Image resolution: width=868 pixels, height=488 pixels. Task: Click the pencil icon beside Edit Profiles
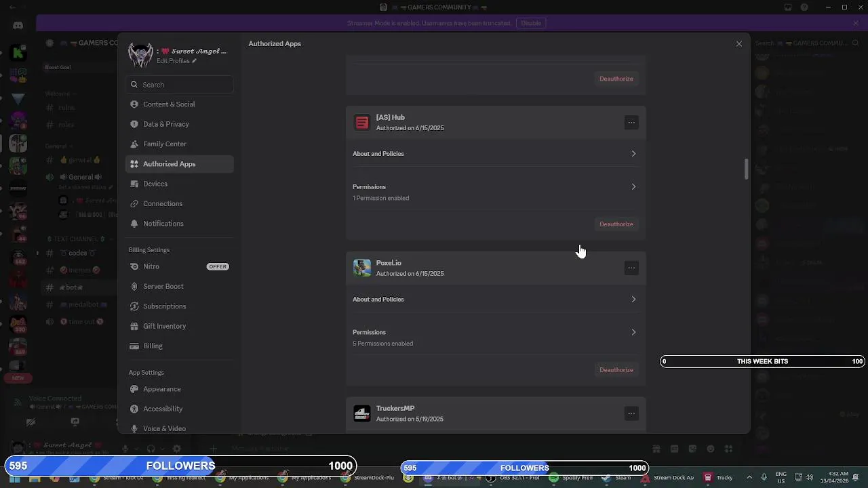coord(194,61)
